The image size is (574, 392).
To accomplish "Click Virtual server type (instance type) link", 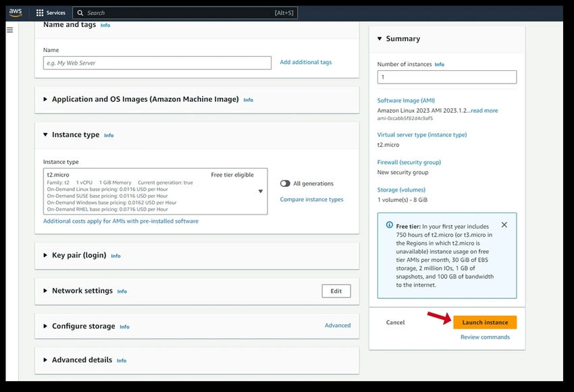I will coord(422,134).
